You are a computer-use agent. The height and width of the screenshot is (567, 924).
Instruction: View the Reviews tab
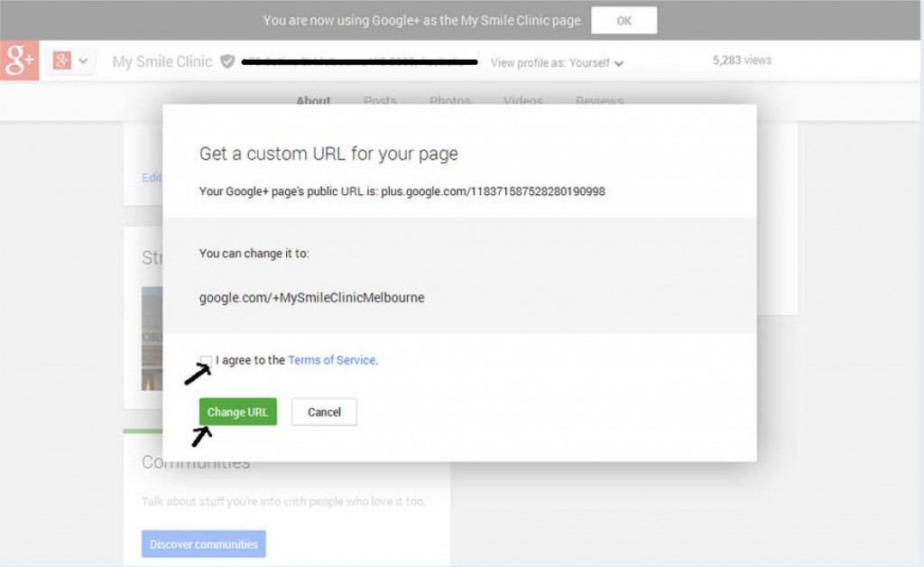[x=597, y=101]
